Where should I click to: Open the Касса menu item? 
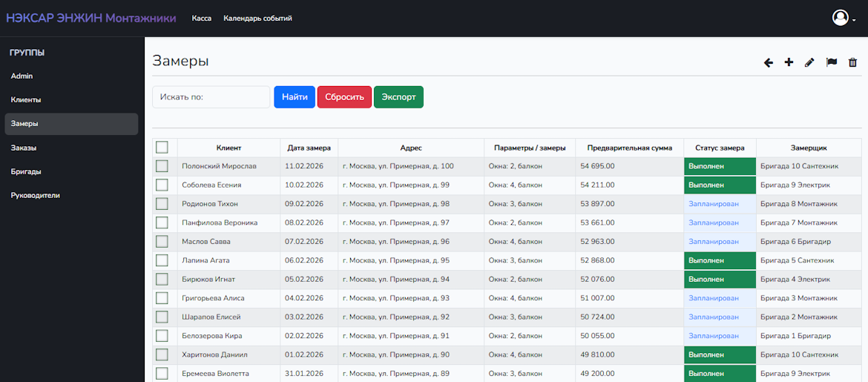tap(202, 19)
